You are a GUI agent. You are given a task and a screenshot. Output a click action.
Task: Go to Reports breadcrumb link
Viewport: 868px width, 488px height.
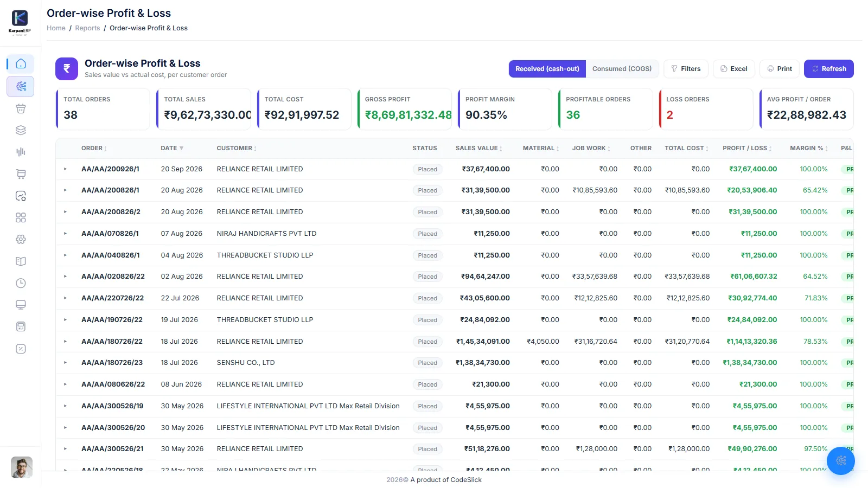click(87, 28)
